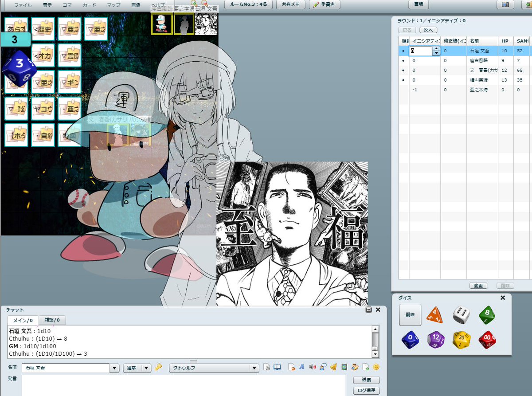
Task: Click the speaker sound icon in chat toolbar
Action: [312, 367]
